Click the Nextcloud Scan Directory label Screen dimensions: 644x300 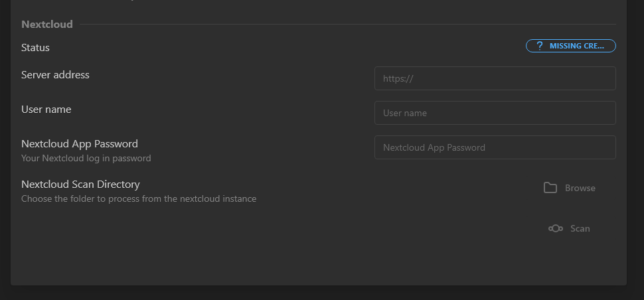coord(80,185)
